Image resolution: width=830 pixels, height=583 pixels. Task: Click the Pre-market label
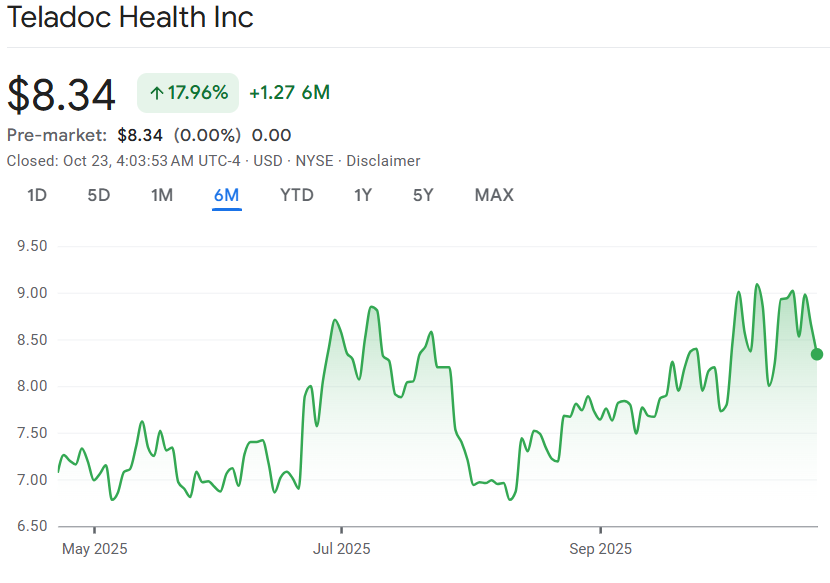tap(57, 135)
